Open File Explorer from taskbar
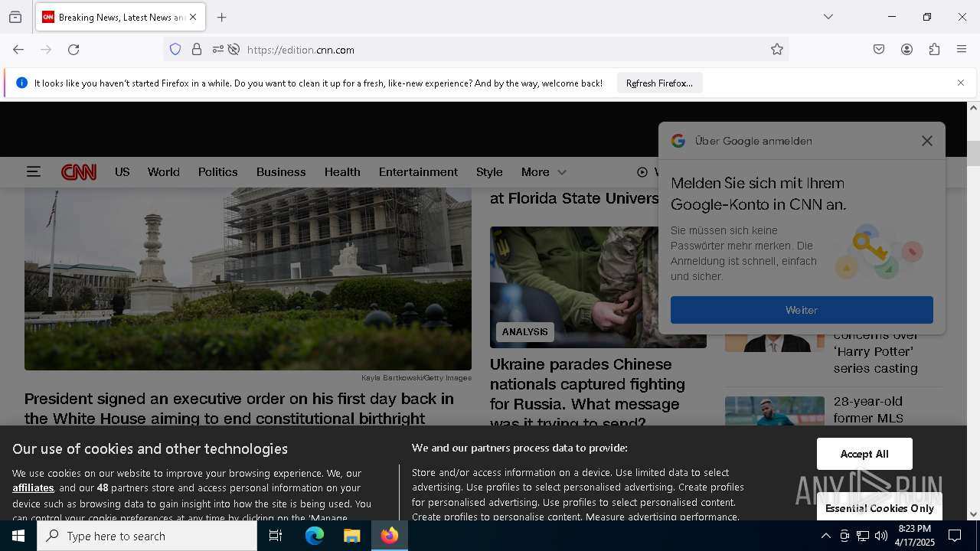The image size is (980, 551). coord(352,536)
